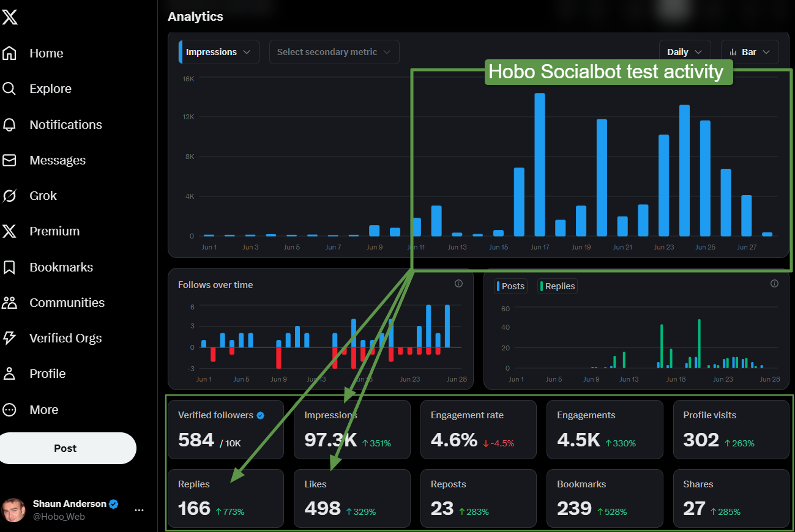Image resolution: width=795 pixels, height=532 pixels.
Task: Click the Analytics page heading
Action: coord(195,17)
